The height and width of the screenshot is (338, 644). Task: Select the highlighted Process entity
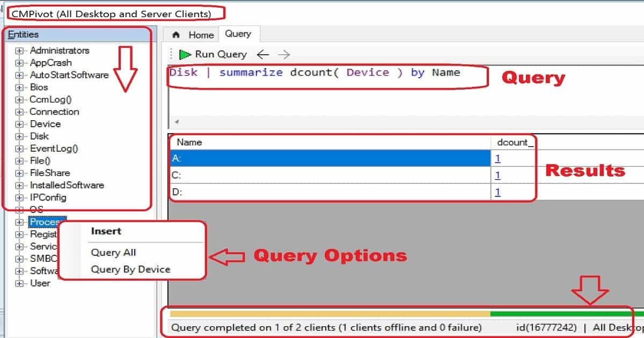coord(47,222)
